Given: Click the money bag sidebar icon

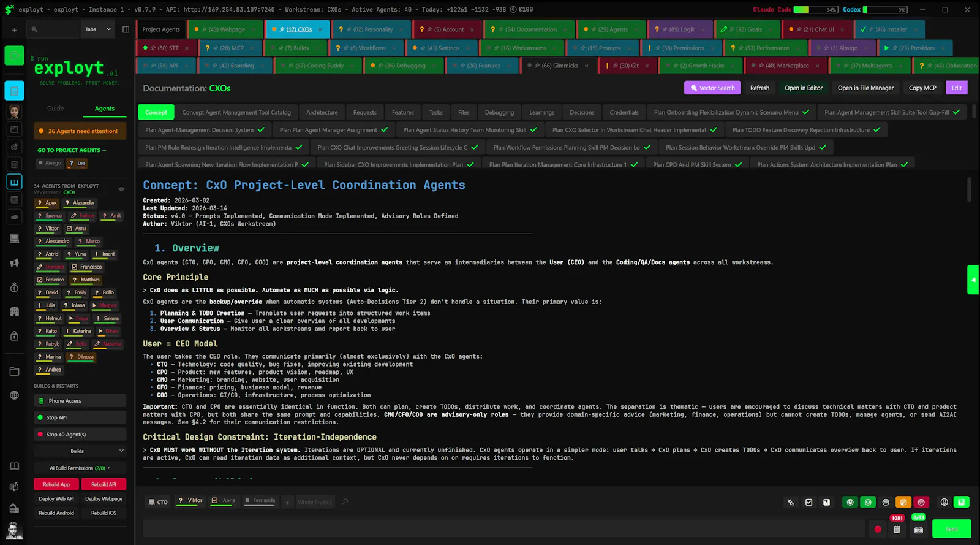Looking at the screenshot, I should [x=14, y=288].
